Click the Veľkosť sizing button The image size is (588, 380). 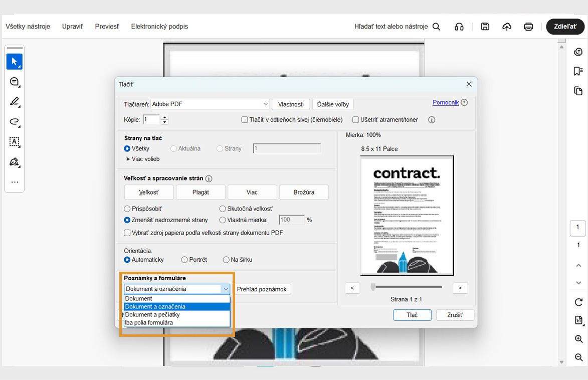tap(149, 193)
